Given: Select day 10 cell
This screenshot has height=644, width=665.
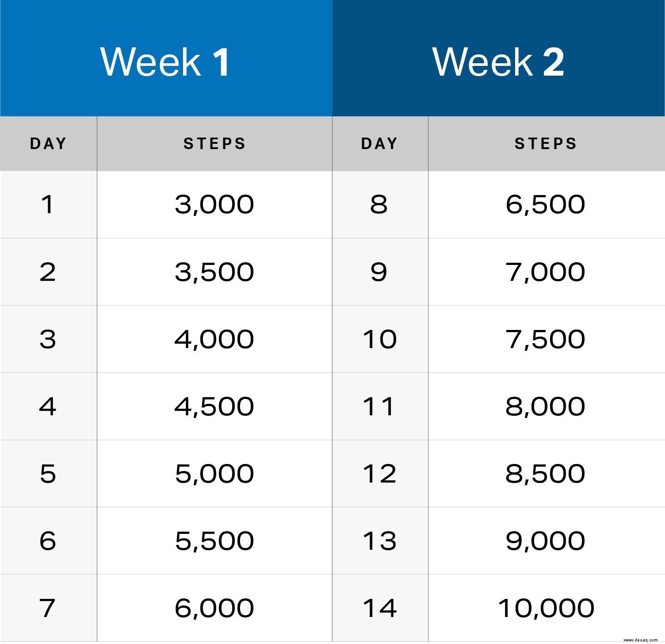Looking at the screenshot, I should 380,339.
